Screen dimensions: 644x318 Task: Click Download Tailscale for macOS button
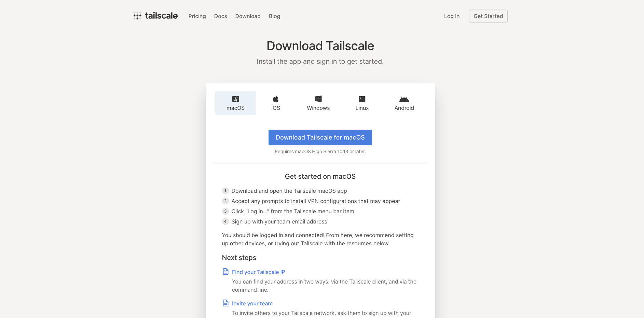point(320,138)
